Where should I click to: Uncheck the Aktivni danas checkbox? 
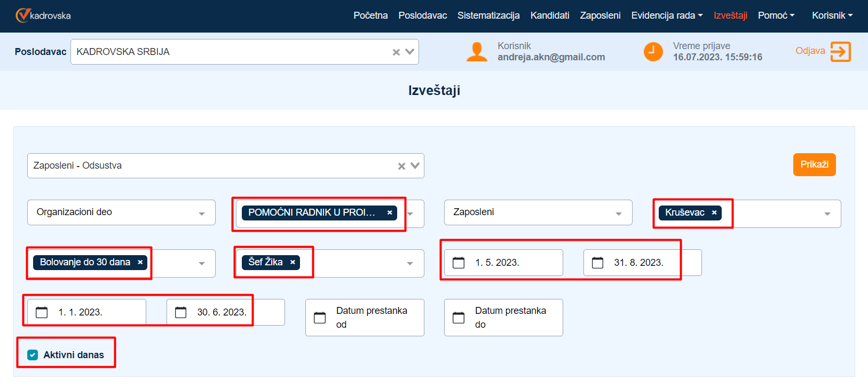click(33, 355)
